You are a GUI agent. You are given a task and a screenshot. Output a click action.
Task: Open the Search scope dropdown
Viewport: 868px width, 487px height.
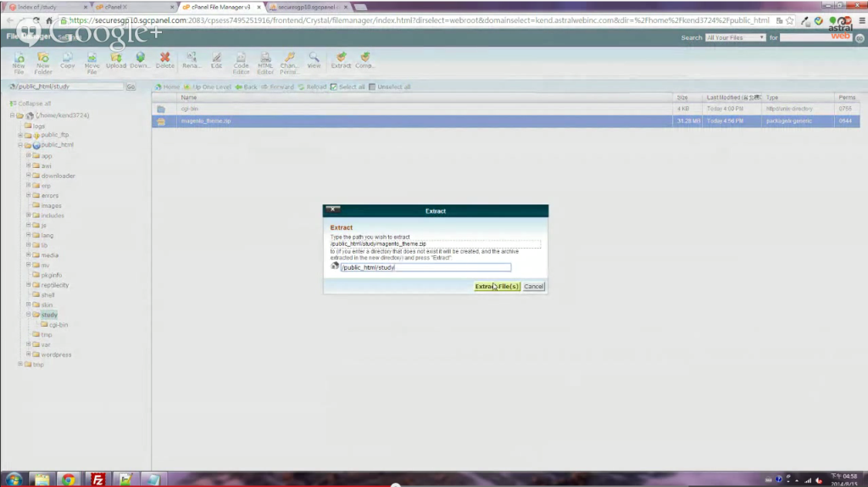735,37
